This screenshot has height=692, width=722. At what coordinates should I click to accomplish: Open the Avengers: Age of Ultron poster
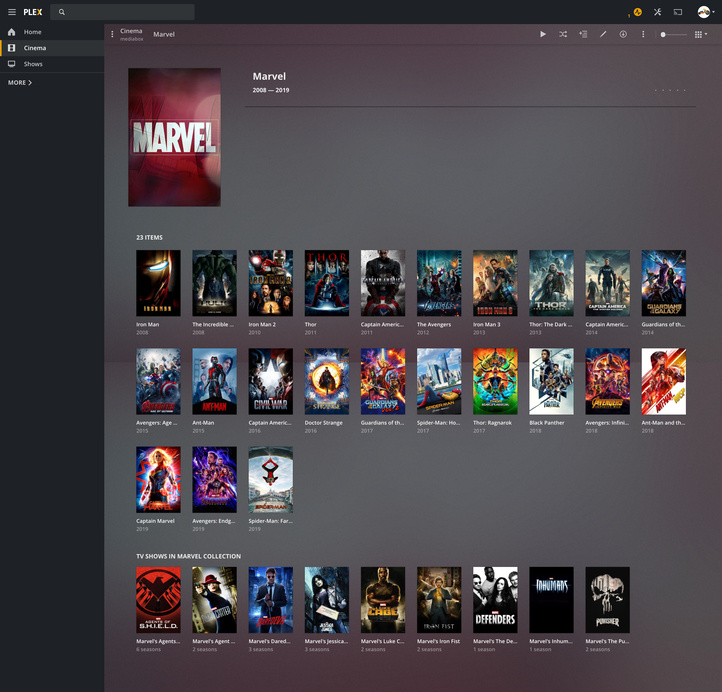pyautogui.click(x=158, y=381)
